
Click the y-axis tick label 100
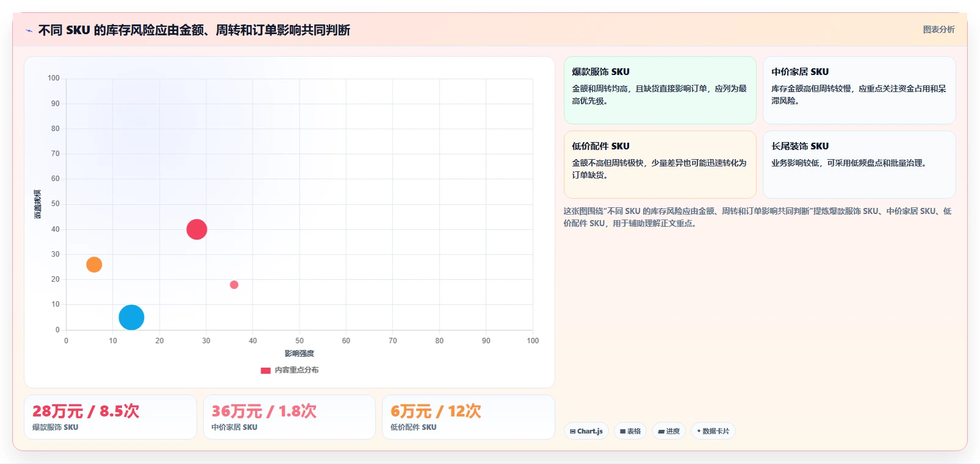pyautogui.click(x=54, y=78)
